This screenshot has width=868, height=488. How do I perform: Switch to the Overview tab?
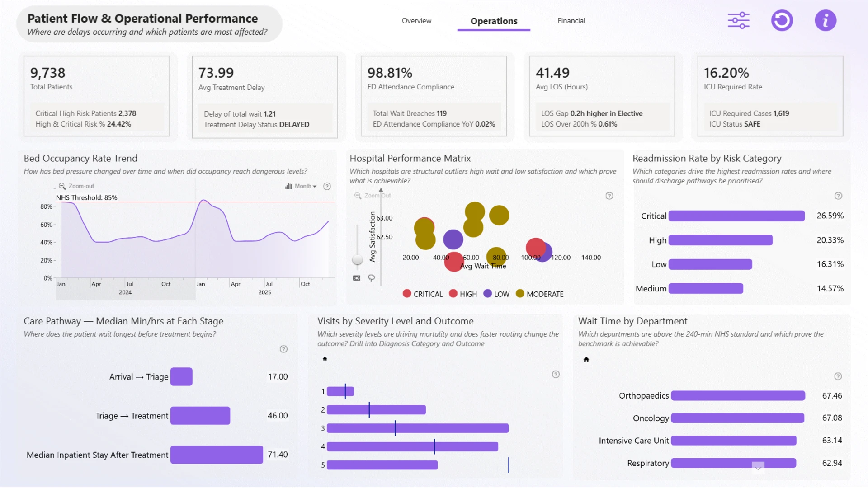pyautogui.click(x=416, y=21)
